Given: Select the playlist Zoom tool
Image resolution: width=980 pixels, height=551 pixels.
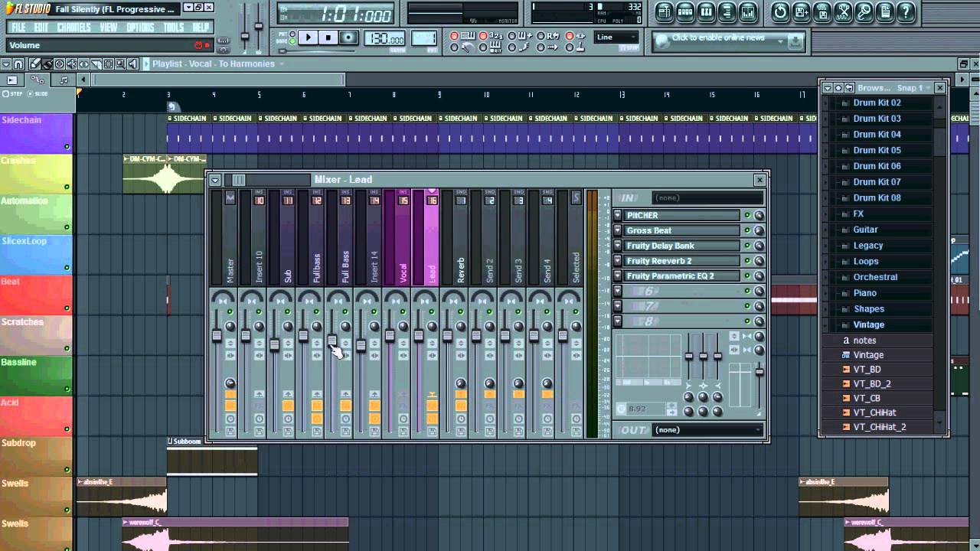Looking at the screenshot, I should (x=121, y=64).
